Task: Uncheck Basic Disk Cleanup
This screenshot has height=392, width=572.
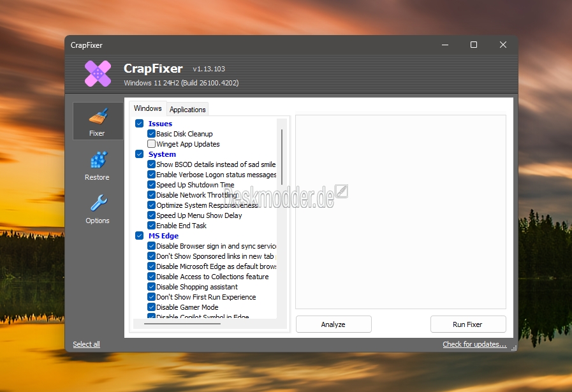Action: [151, 133]
